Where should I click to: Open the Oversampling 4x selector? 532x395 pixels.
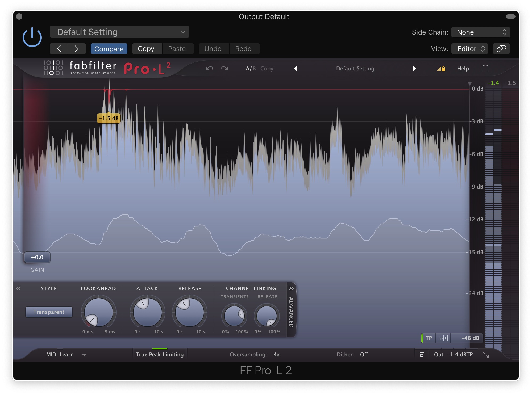[x=277, y=355]
